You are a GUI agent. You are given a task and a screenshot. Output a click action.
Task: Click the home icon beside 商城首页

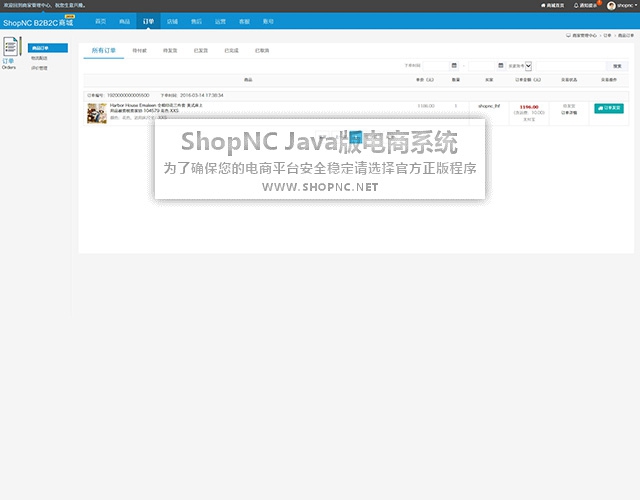(543, 5)
